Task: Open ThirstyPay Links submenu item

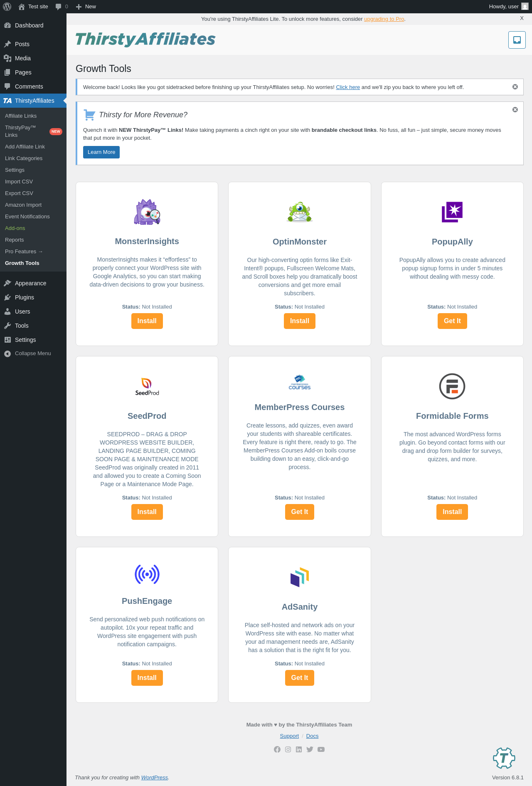Action: pos(33,131)
